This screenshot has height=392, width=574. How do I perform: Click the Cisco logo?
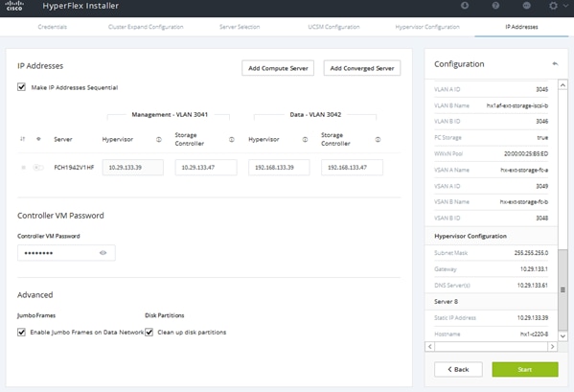(x=14, y=6)
